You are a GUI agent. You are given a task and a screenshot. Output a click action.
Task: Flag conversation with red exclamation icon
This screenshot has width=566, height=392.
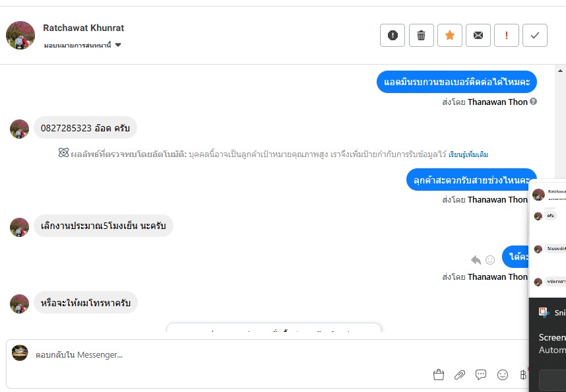pyautogui.click(x=507, y=35)
